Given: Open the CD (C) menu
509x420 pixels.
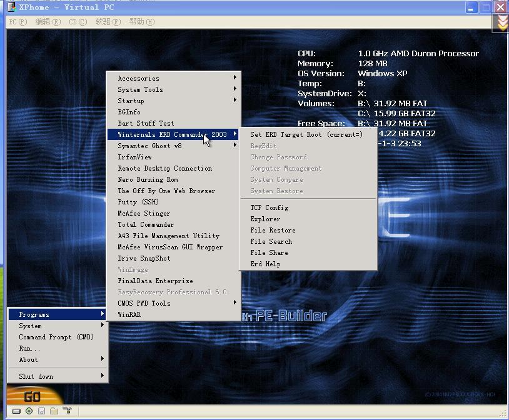Looking at the screenshot, I should [78, 22].
